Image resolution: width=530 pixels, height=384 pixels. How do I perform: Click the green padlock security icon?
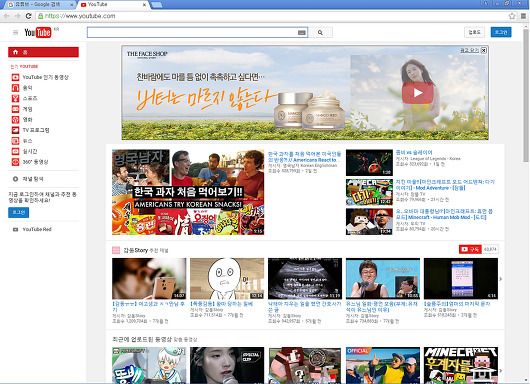[x=41, y=16]
